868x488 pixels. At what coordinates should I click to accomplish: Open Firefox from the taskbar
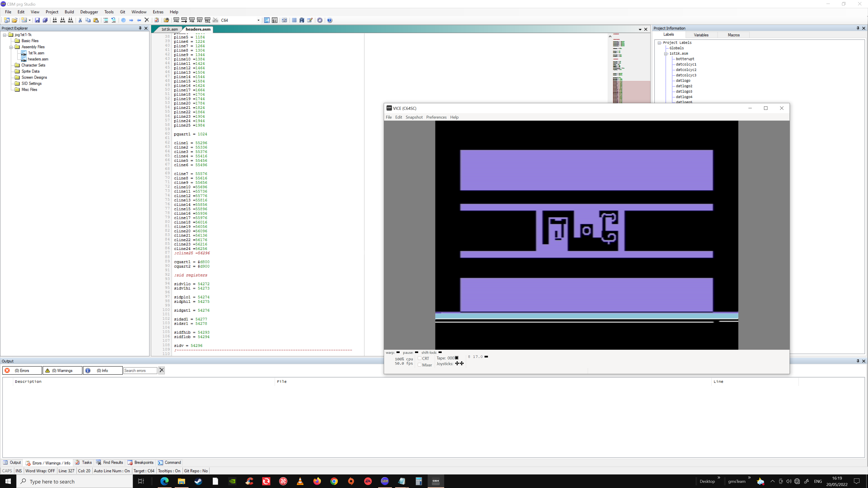(x=317, y=481)
